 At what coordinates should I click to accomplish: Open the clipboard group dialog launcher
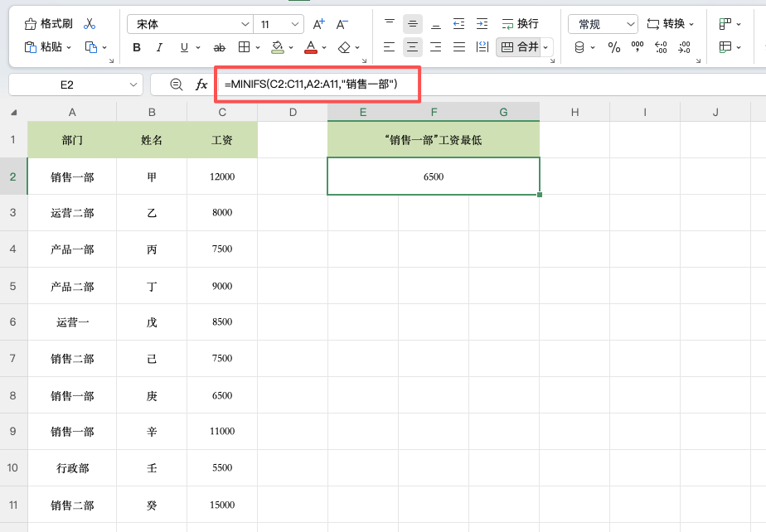[111, 61]
